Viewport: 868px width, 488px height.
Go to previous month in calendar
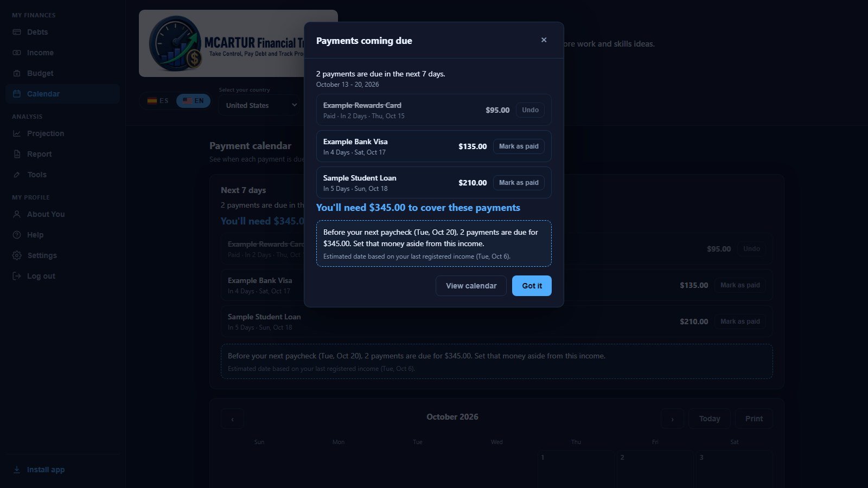[x=232, y=419]
